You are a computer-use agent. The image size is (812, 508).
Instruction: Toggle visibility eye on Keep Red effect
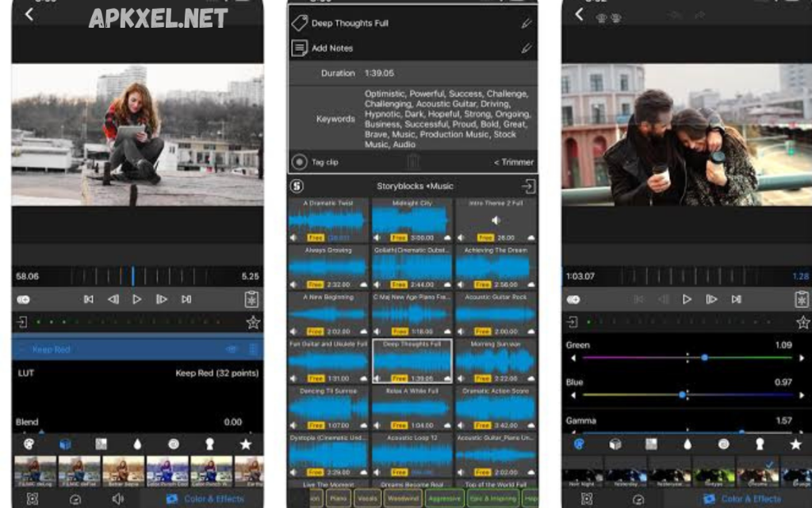(x=232, y=349)
